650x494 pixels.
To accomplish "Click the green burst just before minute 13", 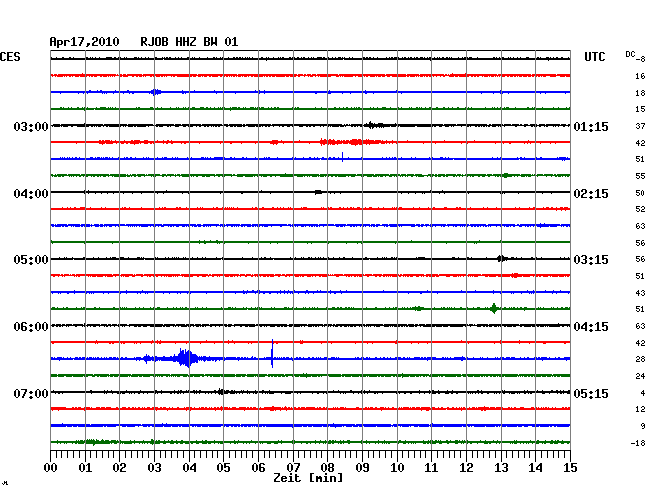I will (493, 308).
